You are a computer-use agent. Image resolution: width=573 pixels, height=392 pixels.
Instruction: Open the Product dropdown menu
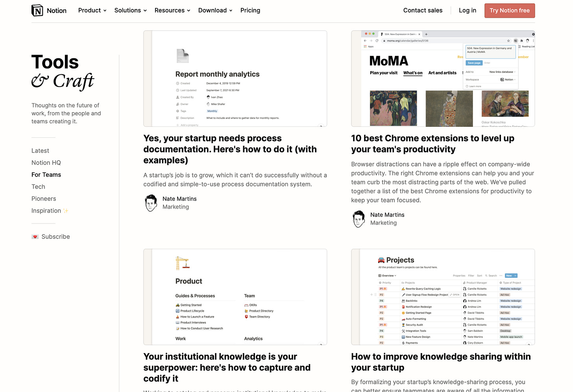coord(92,10)
